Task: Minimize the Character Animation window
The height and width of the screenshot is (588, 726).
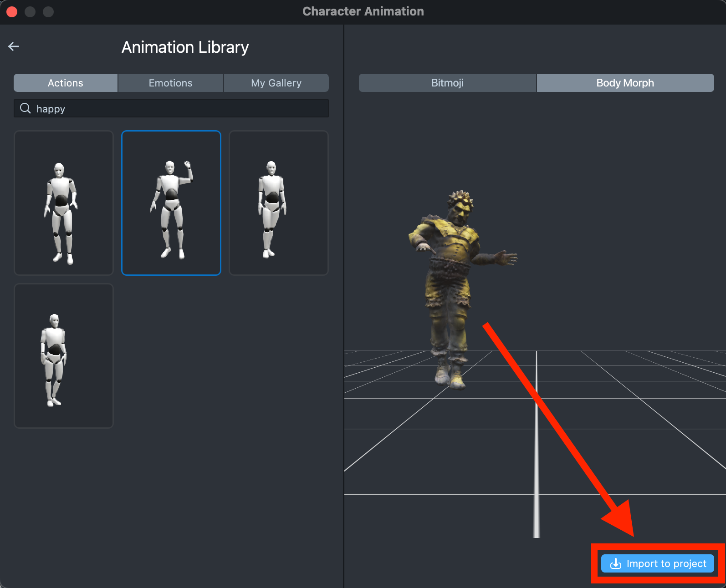Action: click(x=30, y=12)
